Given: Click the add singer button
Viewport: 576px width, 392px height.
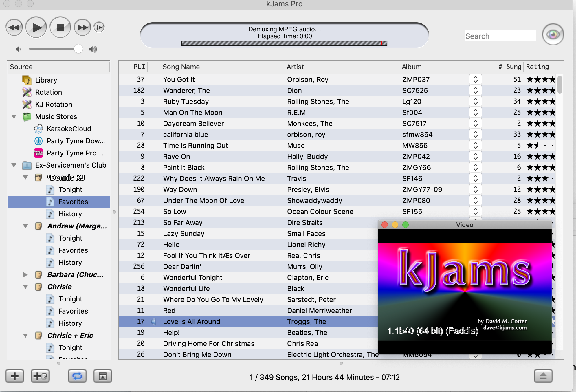Looking at the screenshot, I should (40, 376).
